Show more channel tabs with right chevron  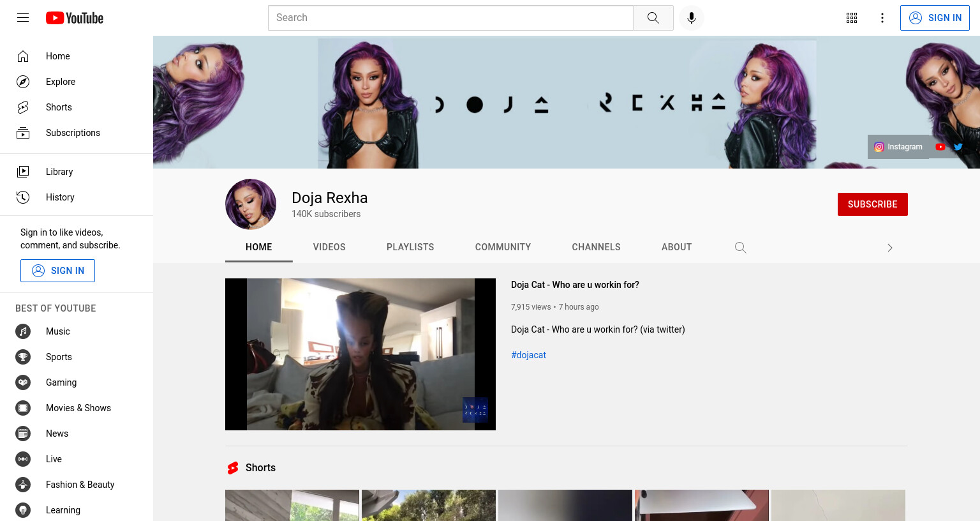coord(890,248)
